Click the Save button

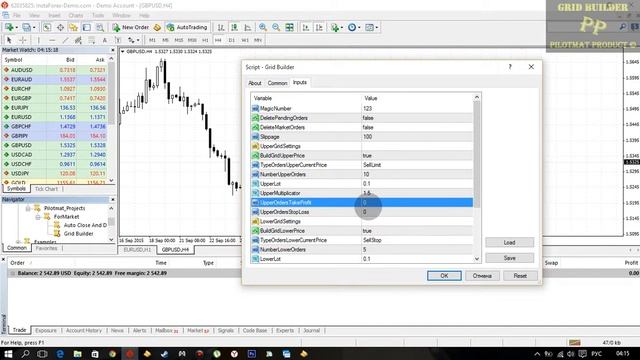pos(509,258)
